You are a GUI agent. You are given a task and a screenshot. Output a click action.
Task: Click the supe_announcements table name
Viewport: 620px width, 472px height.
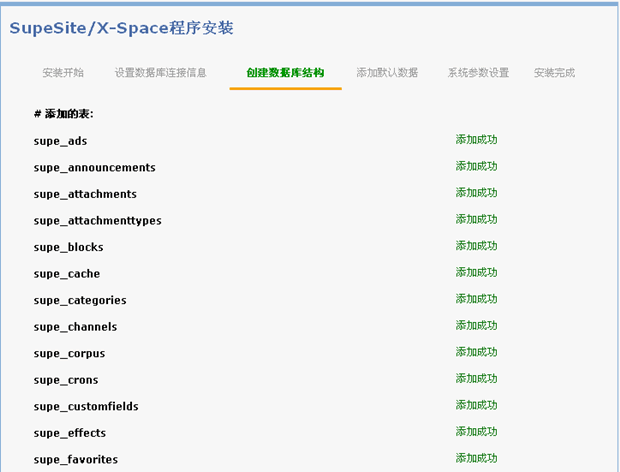tap(95, 168)
